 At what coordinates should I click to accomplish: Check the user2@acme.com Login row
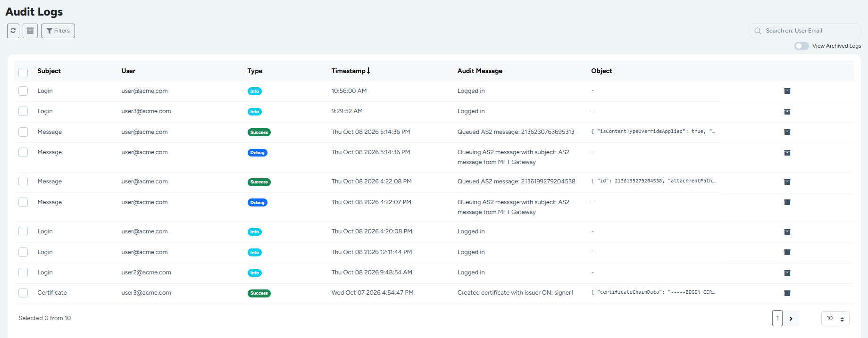[x=23, y=272]
